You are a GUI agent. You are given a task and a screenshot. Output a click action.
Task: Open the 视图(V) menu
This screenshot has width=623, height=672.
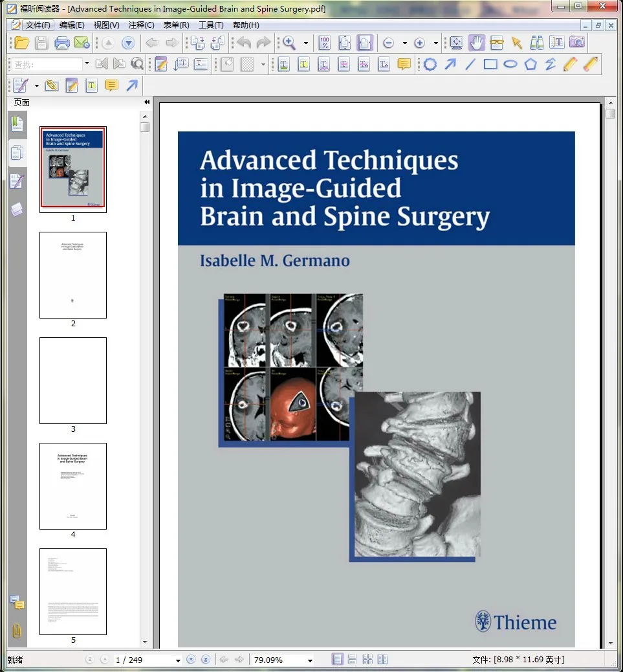click(x=107, y=25)
